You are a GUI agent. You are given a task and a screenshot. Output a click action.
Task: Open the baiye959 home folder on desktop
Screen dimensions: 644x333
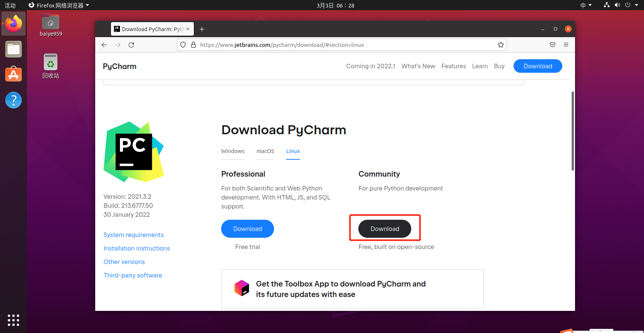tap(51, 25)
